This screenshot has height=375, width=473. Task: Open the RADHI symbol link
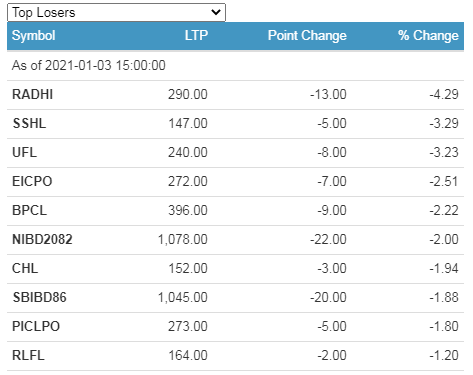[33, 94]
